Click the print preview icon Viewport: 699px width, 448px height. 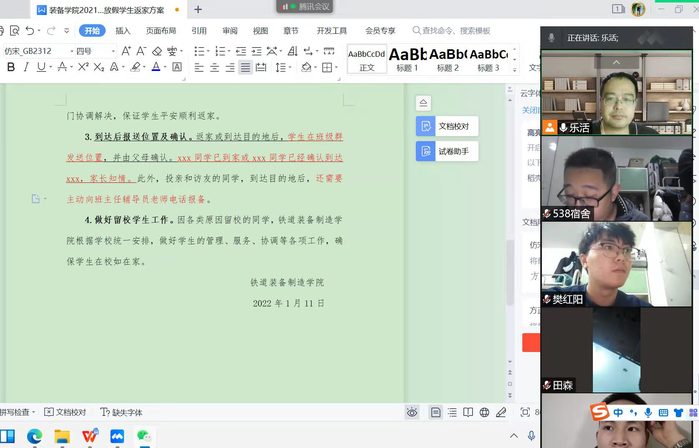coord(15,30)
